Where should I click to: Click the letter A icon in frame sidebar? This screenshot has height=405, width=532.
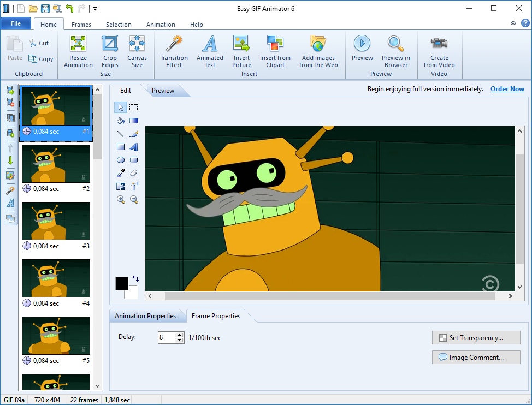(x=10, y=203)
